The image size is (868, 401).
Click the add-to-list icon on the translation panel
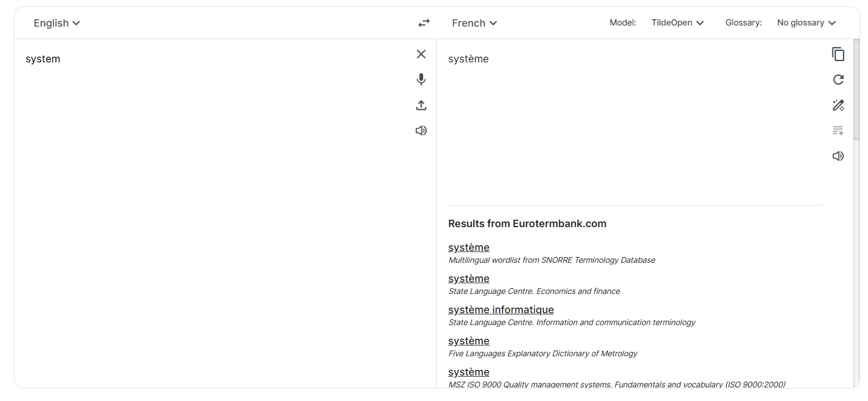838,130
